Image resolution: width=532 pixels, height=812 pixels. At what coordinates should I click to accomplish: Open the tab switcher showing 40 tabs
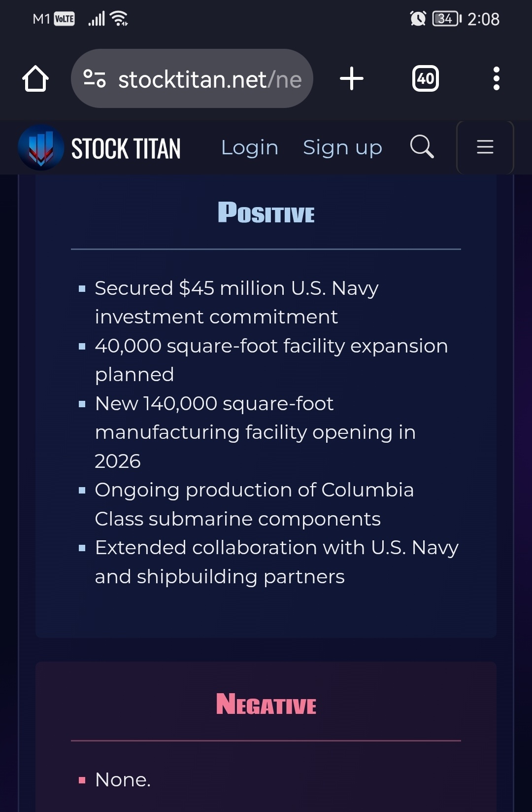click(426, 79)
